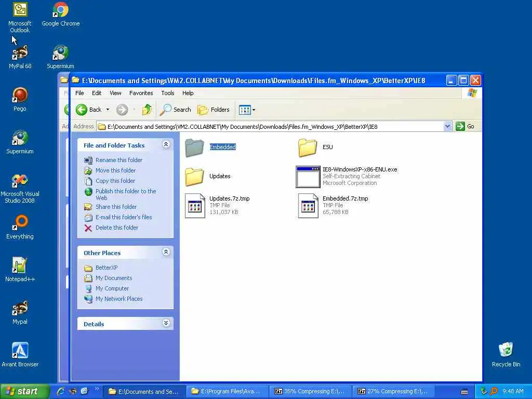Click the Up folder toolbar icon
Screen dimensions: 532x399
pos(147,110)
